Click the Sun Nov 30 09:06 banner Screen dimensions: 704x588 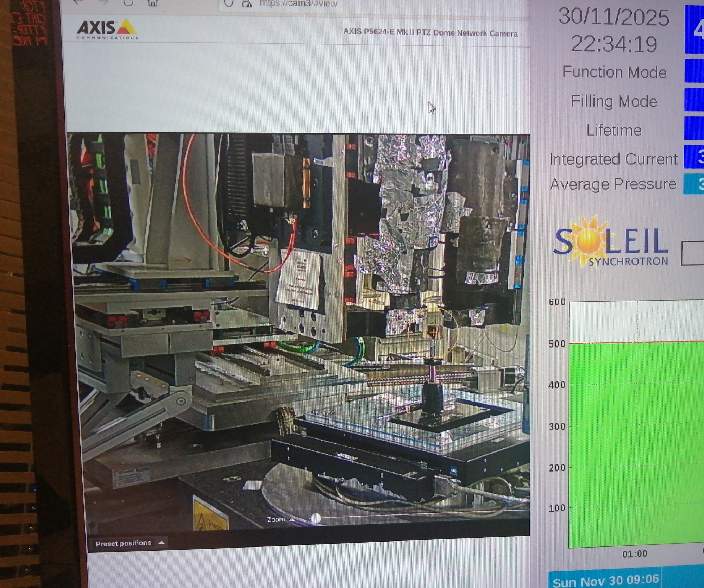coord(605,581)
